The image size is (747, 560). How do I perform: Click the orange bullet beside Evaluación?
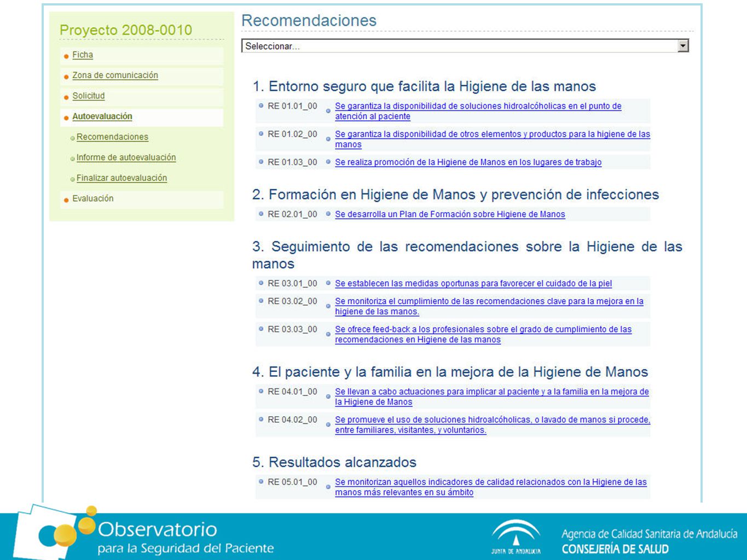66,200
